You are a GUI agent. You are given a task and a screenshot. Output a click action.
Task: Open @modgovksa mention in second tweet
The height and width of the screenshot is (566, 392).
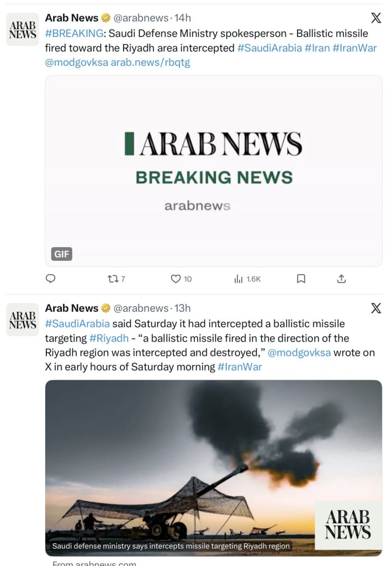coord(299,353)
